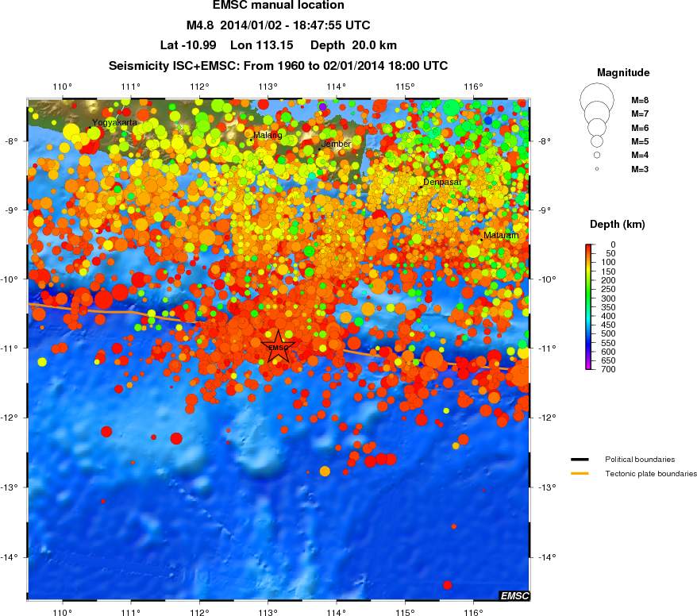697x616 pixels.
Task: Click the Mataram city label
Action: tap(501, 235)
